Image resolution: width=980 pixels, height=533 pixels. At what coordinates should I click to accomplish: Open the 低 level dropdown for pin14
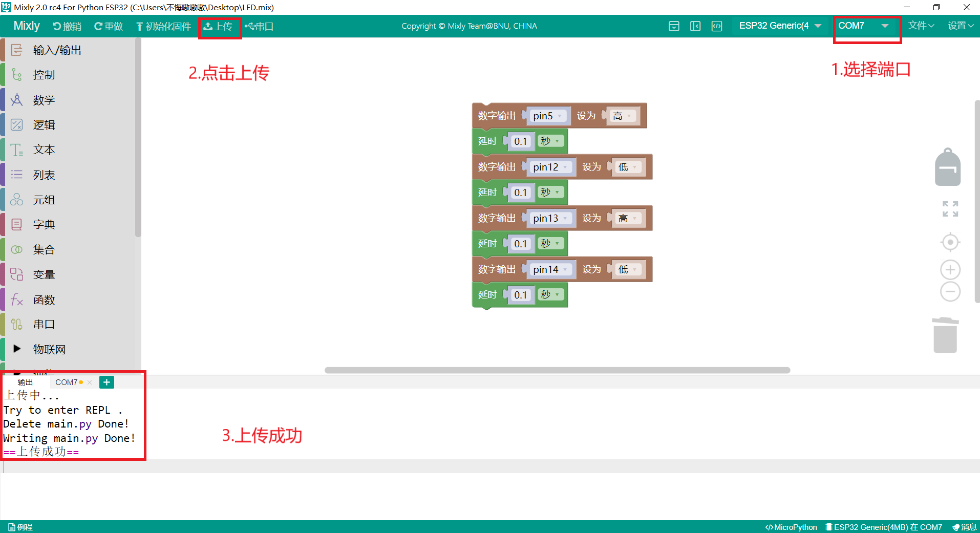point(628,269)
